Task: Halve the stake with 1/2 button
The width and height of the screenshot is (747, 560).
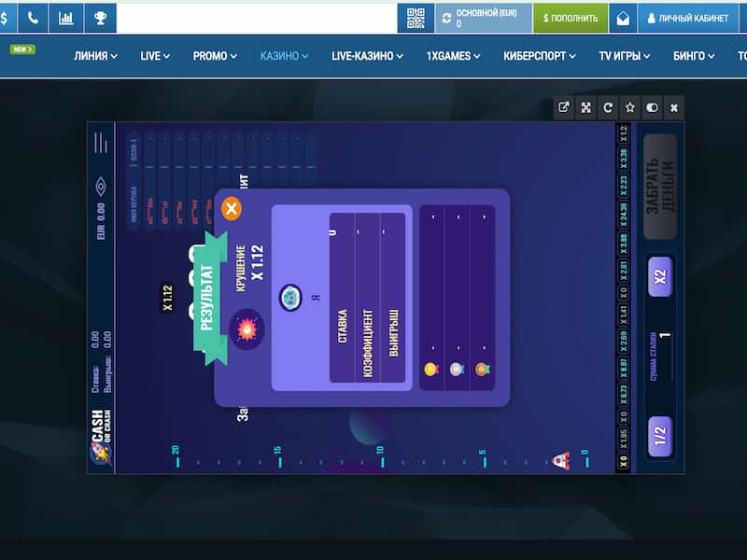Action: coord(660,436)
